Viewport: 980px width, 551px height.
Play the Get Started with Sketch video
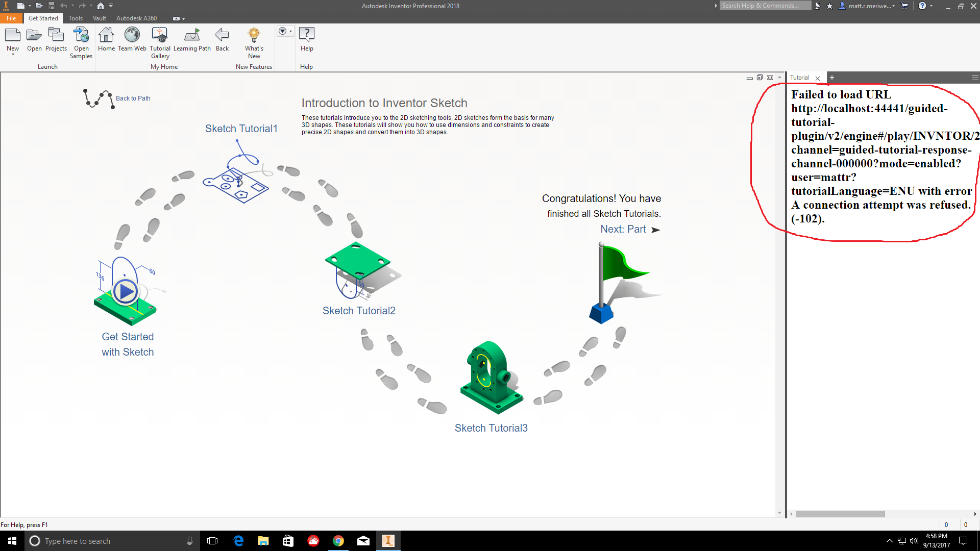pos(125,291)
